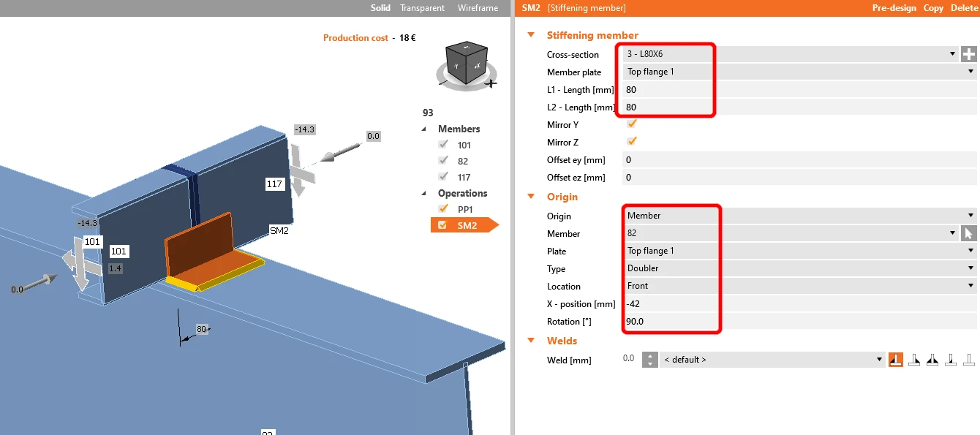Select the second weld type icon
The width and height of the screenshot is (980, 435).
click(x=914, y=359)
